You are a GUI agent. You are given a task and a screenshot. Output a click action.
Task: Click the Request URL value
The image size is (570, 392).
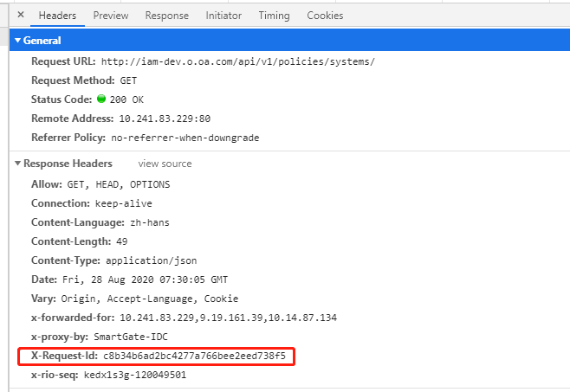coord(238,61)
